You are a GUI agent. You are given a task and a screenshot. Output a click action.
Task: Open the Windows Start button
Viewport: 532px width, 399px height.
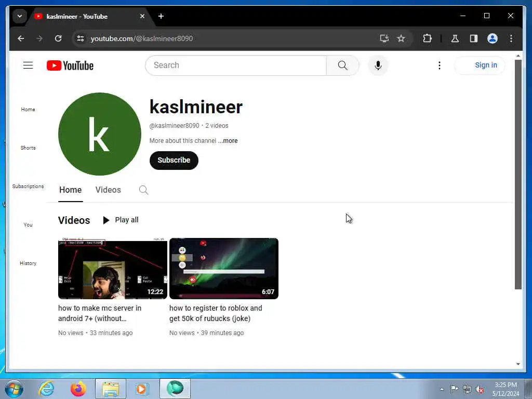click(14, 389)
